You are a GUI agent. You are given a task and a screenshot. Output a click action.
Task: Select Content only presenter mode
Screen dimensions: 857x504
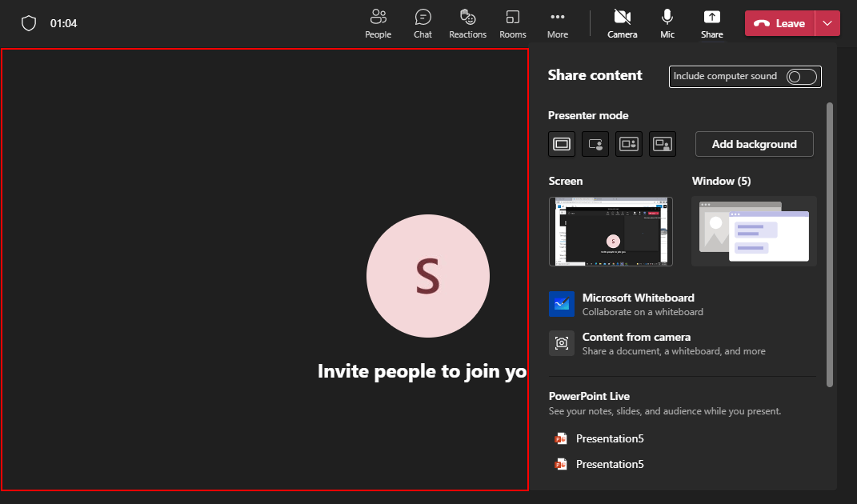tap(561, 144)
